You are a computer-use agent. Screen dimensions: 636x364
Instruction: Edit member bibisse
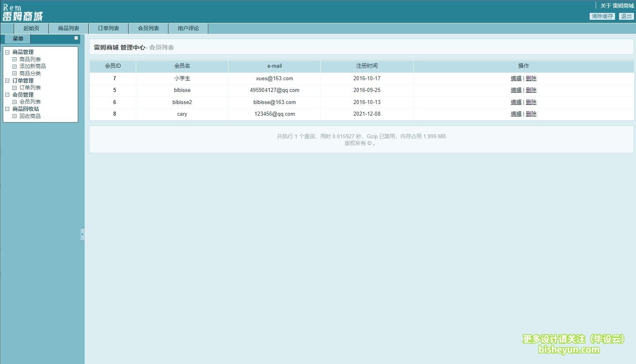[x=516, y=90]
